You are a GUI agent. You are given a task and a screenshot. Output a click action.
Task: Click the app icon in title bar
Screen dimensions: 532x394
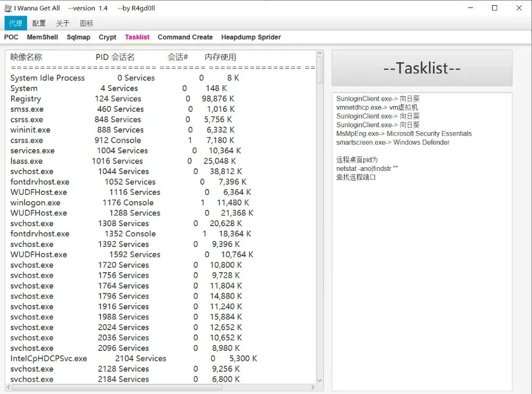tap(8, 8)
